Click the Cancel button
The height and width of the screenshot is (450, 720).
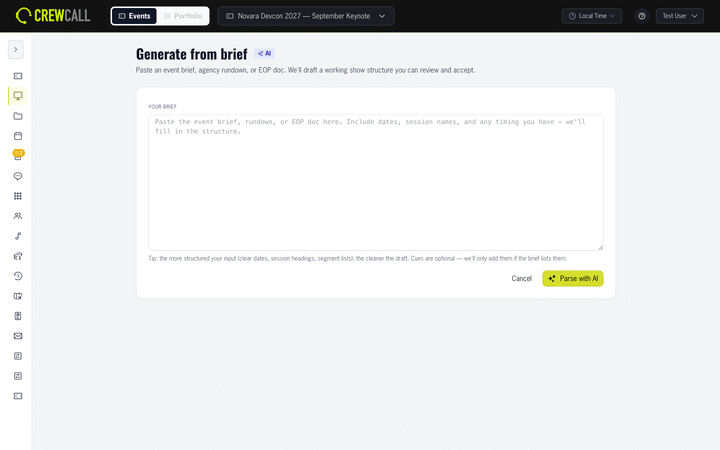pyautogui.click(x=522, y=278)
